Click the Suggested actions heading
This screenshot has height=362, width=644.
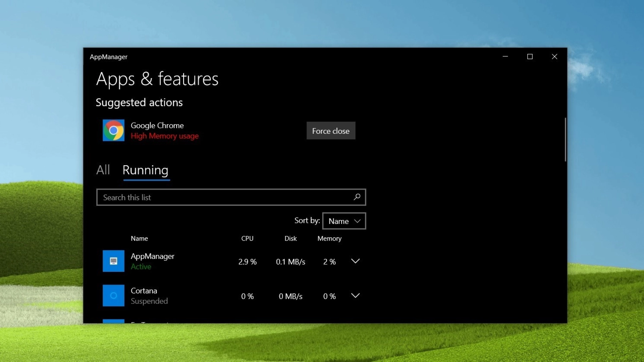coord(139,103)
